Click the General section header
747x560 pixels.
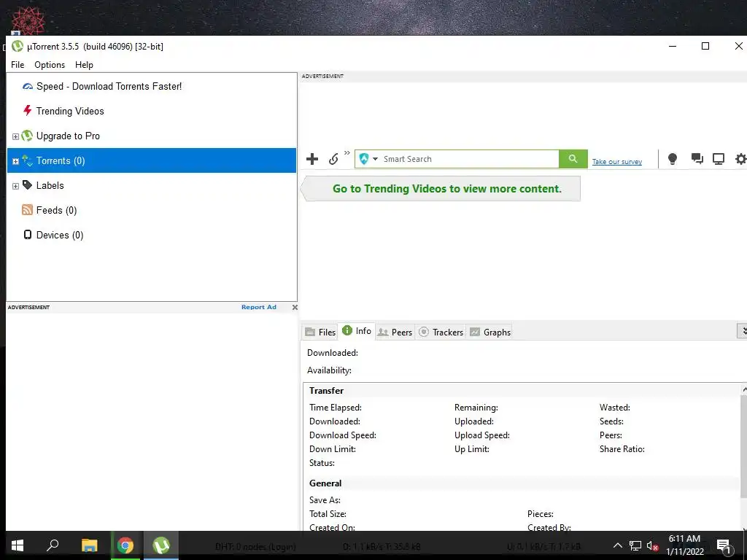[325, 483]
